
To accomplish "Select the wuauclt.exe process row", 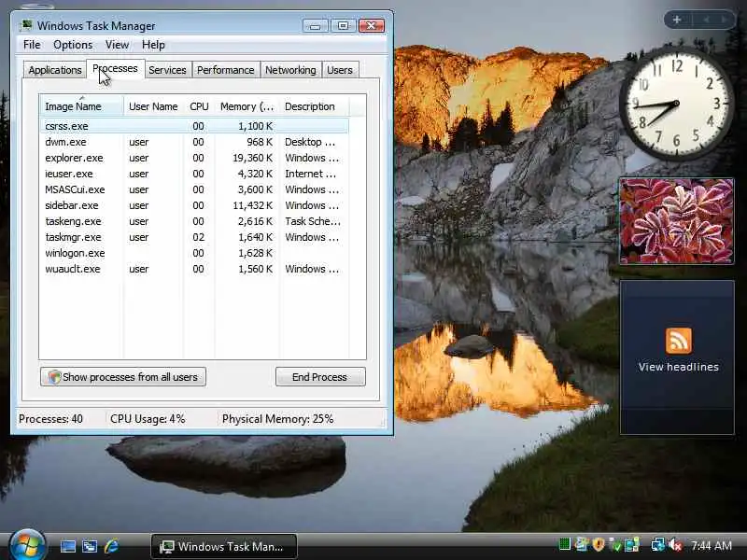I will [x=194, y=269].
